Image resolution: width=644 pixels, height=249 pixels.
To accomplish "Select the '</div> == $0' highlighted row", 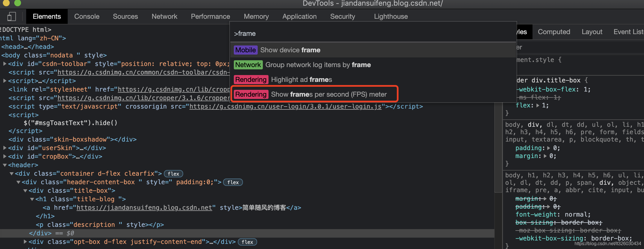I will [x=247, y=233].
